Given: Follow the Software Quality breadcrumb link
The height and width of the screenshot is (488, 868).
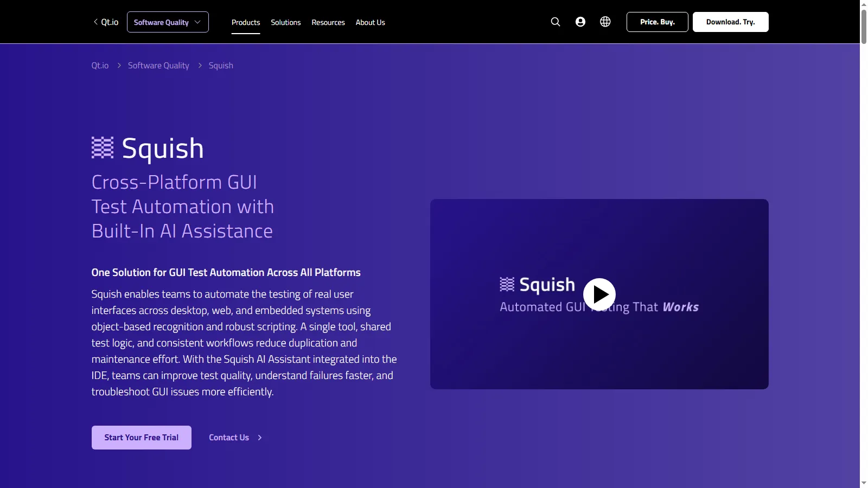Looking at the screenshot, I should click(158, 66).
